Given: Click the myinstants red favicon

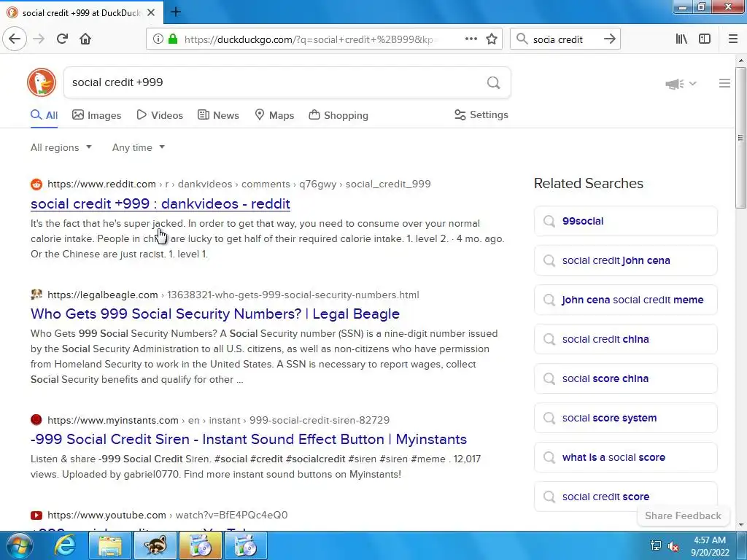Looking at the screenshot, I should pos(36,420).
